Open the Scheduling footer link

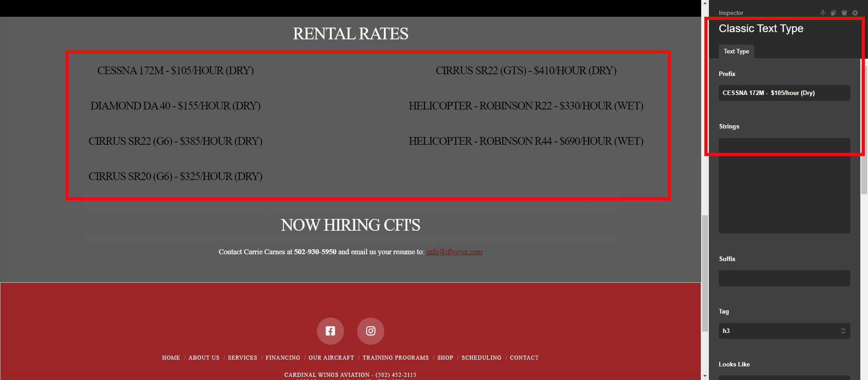[481, 358]
